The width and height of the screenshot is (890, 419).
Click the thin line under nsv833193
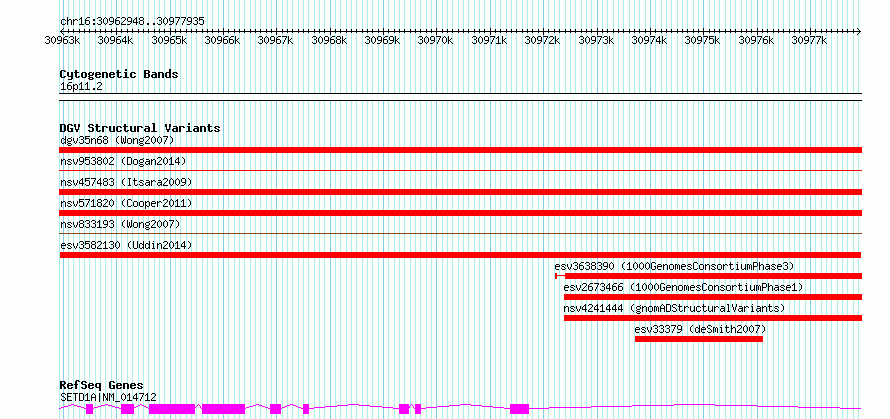pos(461,233)
